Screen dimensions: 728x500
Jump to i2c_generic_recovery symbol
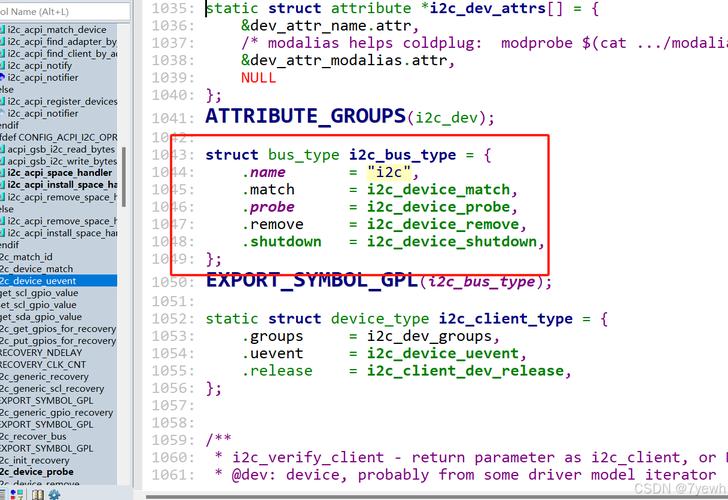[x=44, y=377]
